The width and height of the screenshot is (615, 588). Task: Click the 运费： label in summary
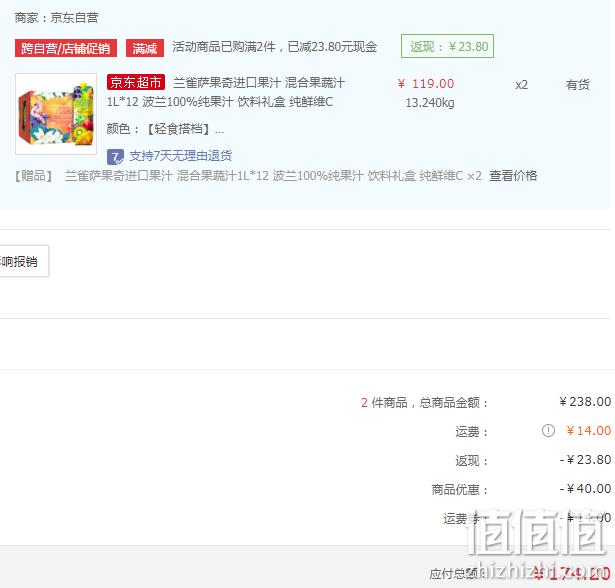[472, 431]
